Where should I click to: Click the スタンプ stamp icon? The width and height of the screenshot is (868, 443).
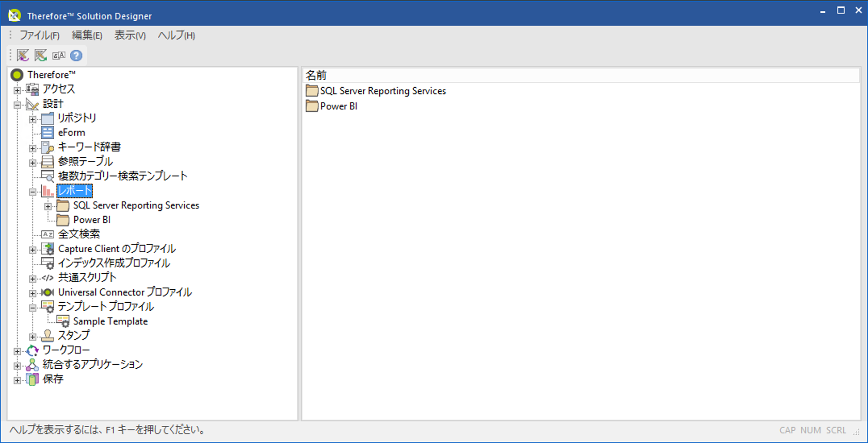[x=47, y=336]
